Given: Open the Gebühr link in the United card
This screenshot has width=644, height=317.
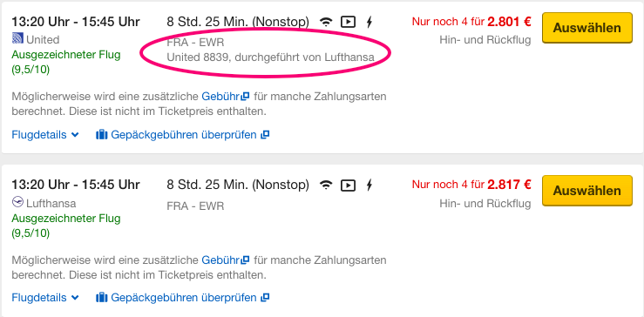Looking at the screenshot, I should tap(225, 97).
